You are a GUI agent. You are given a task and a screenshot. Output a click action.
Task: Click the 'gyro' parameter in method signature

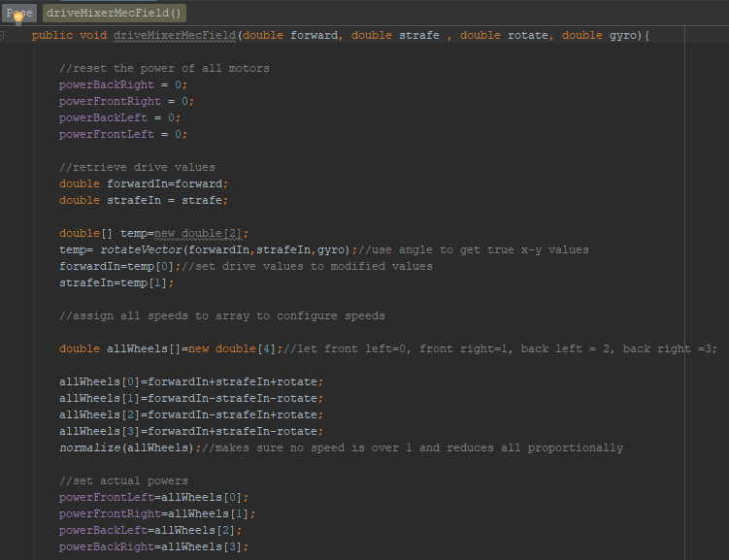click(622, 35)
